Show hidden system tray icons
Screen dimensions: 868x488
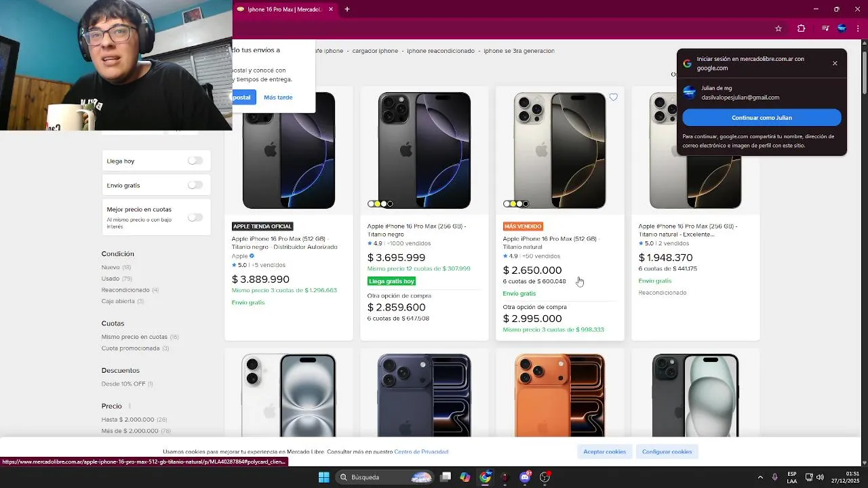coord(760,477)
